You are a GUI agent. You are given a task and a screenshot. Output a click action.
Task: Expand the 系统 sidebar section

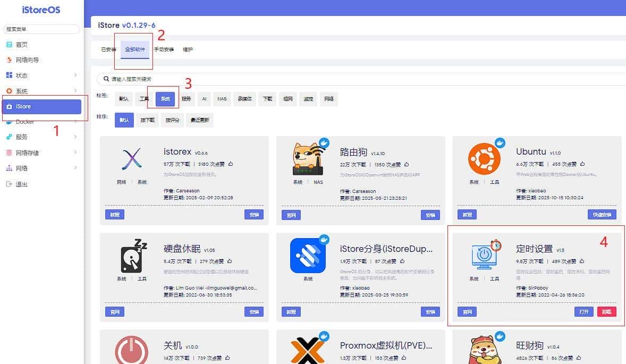pos(21,90)
